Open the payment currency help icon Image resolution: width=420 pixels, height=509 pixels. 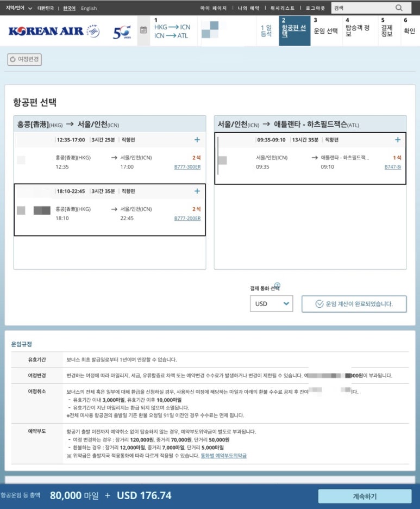point(277,285)
